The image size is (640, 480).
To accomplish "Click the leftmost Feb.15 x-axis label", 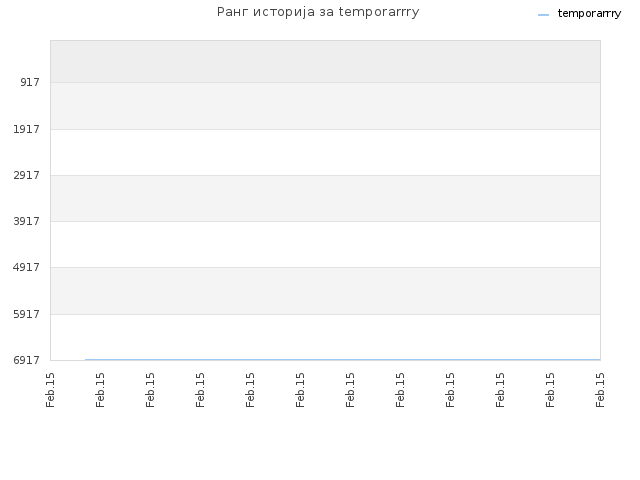I will coord(50,390).
